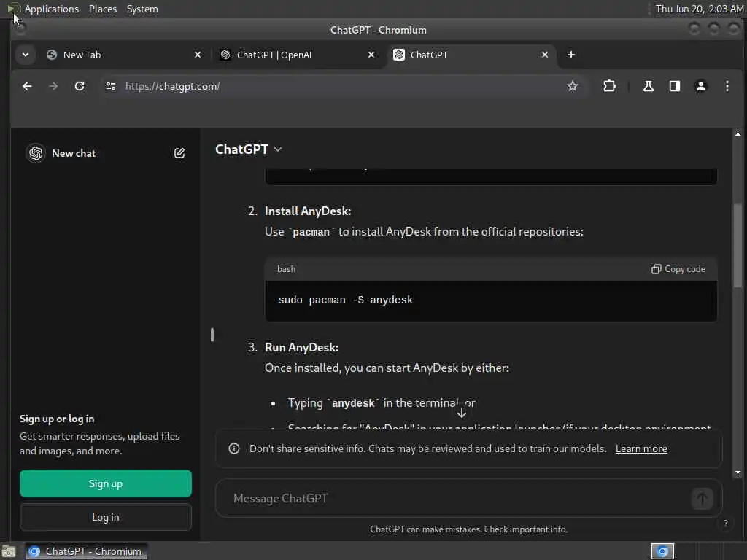Image resolution: width=747 pixels, height=560 pixels.
Task: Toggle the browser side panel icon
Action: (x=675, y=86)
